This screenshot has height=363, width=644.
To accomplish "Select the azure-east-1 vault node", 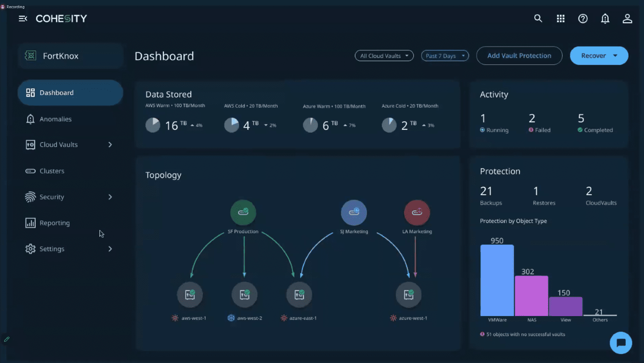I will pyautogui.click(x=299, y=294).
